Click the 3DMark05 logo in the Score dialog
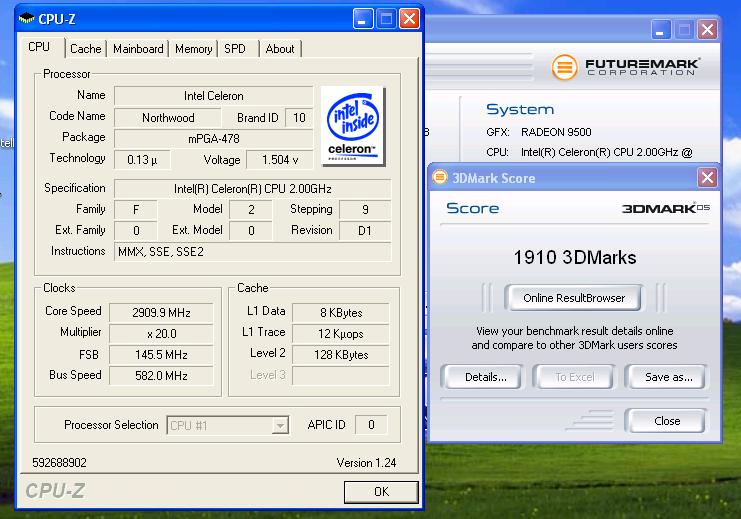The image size is (741, 519). pos(665,208)
